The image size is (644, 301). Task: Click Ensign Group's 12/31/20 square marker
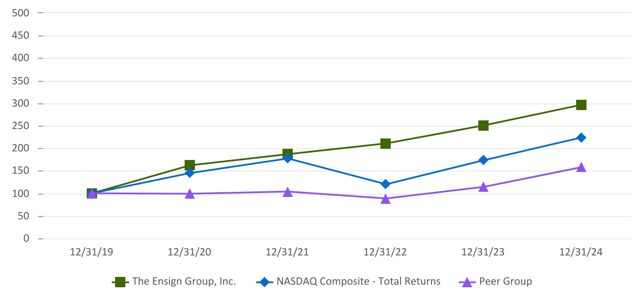(x=190, y=166)
